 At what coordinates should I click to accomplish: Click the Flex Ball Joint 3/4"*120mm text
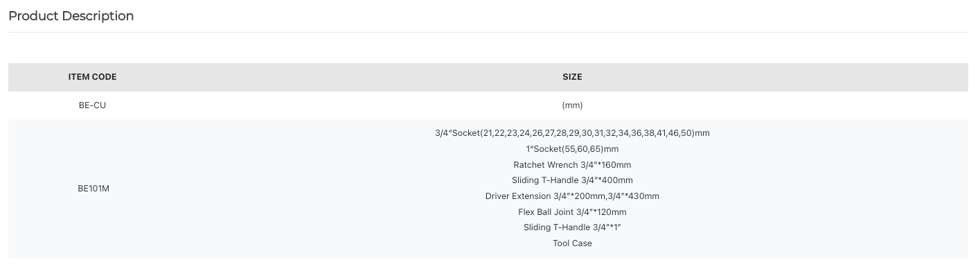pyautogui.click(x=572, y=212)
